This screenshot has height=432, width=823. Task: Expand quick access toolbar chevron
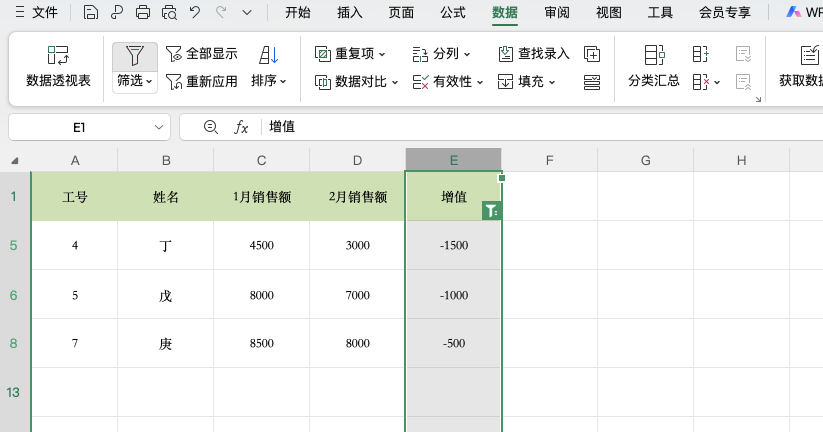coord(247,13)
